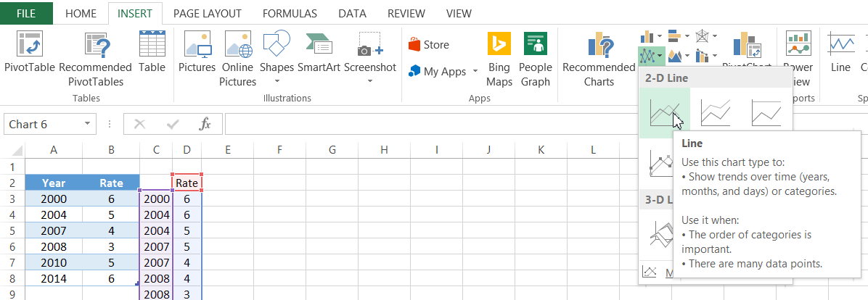The width and height of the screenshot is (868, 300).
Task: Expand the Screenshot dropdown
Action: click(370, 80)
